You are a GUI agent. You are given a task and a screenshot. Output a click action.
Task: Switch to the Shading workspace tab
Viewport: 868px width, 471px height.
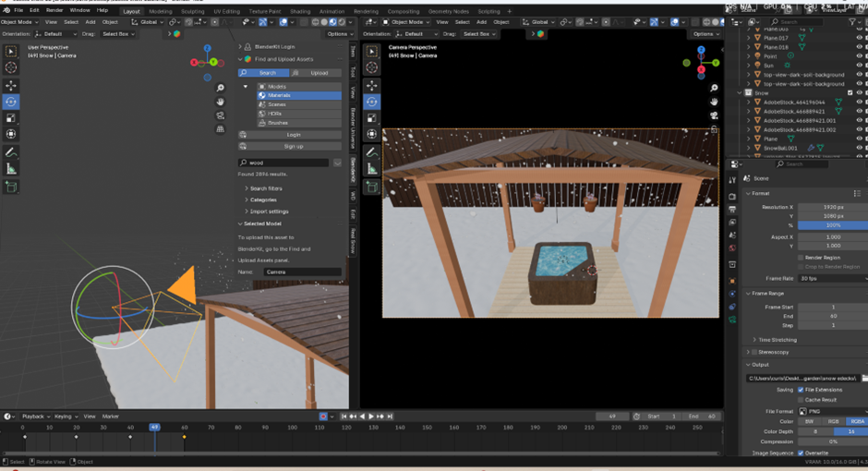pos(300,11)
